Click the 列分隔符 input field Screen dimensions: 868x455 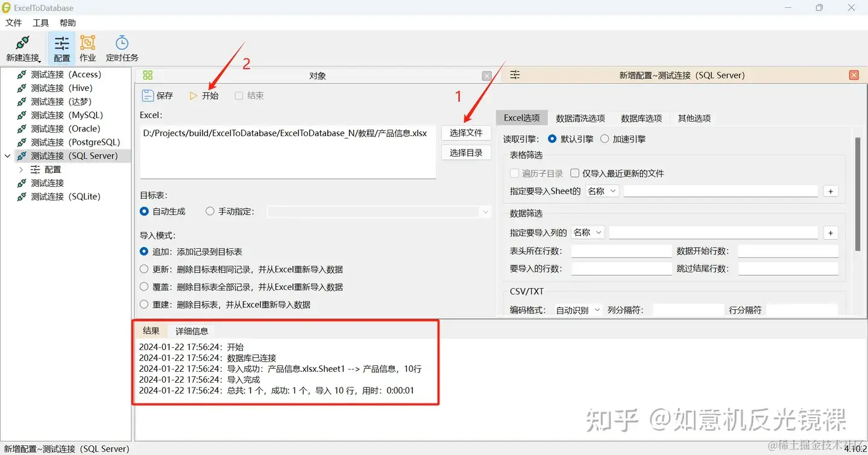pyautogui.click(x=688, y=310)
